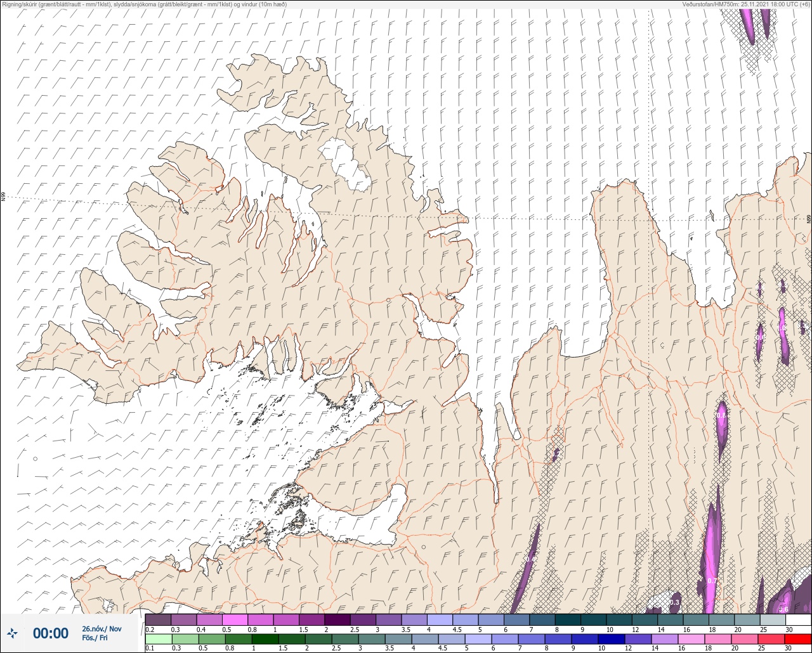Select the darkest purple 2–2.5 snow legend swatch
Viewport: 812px width, 653px height.
point(337,619)
